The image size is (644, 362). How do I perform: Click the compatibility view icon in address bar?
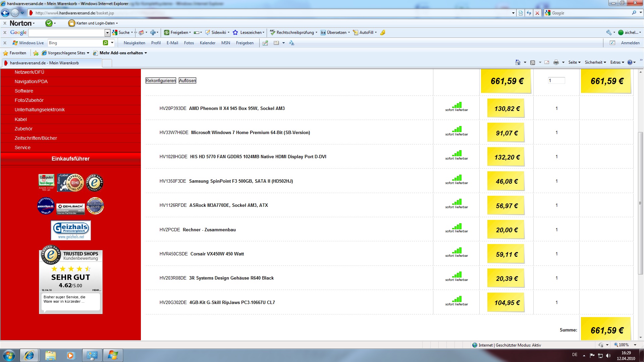(521, 13)
